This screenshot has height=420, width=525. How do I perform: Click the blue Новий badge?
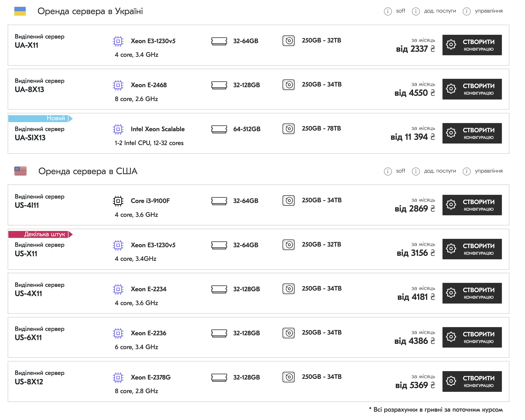[40, 119]
